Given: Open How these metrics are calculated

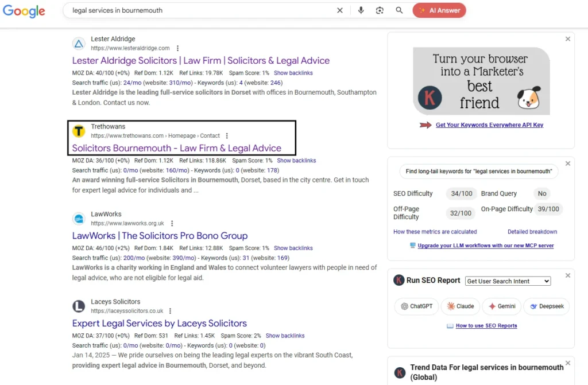Looking at the screenshot, I should [435, 232].
